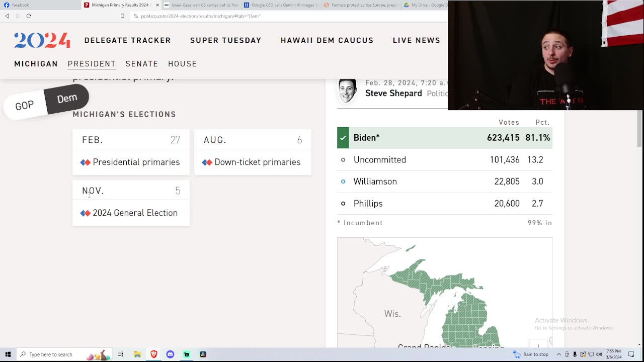
Task: Open HAWAII DEM CAUCUS navigation link
Action: tap(327, 40)
